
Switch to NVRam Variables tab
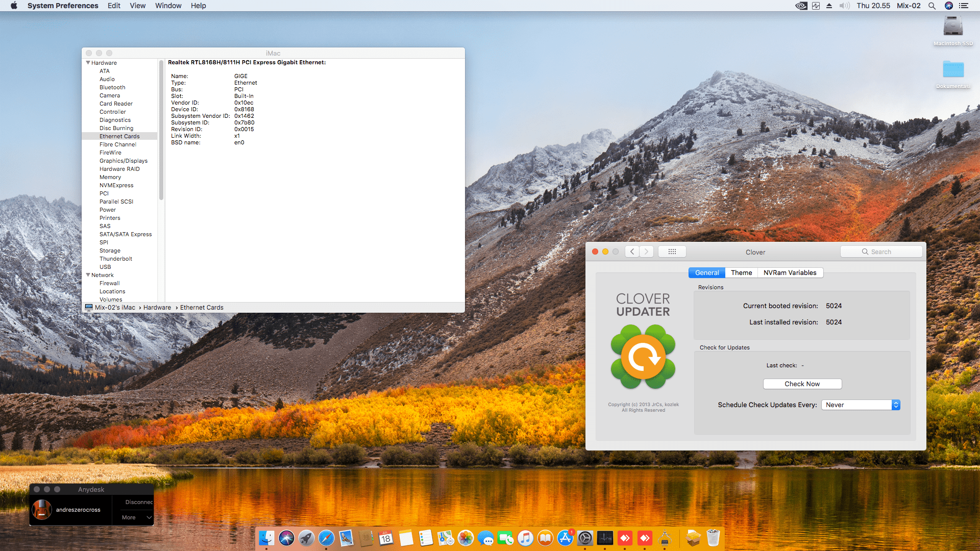tap(790, 272)
